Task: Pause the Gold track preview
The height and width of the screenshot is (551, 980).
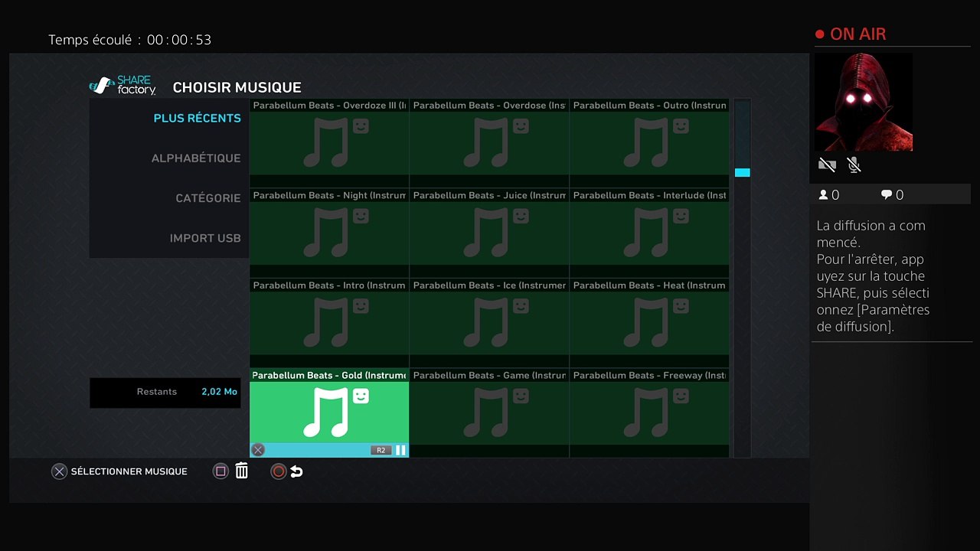Action: (400, 450)
